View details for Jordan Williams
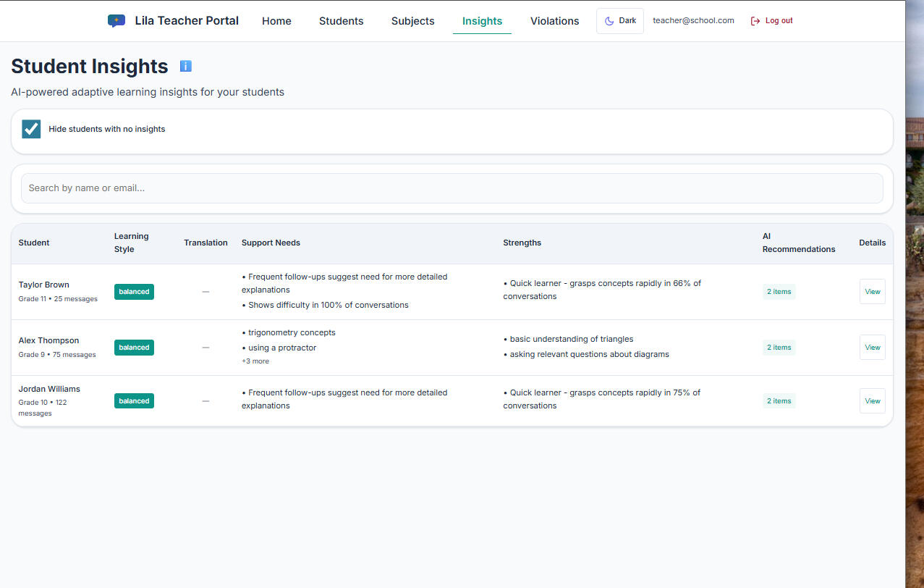Screen dimensions: 924x588 872,401
